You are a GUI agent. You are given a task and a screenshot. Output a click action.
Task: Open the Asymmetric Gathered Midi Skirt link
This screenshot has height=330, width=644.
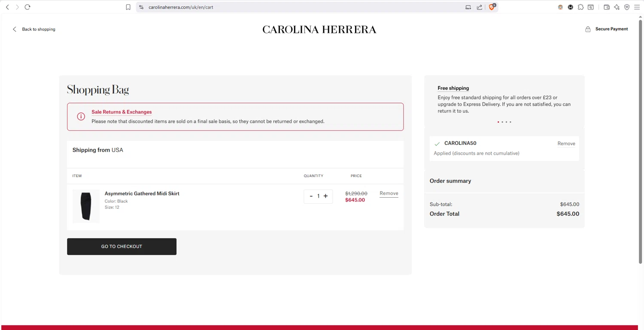142,193
